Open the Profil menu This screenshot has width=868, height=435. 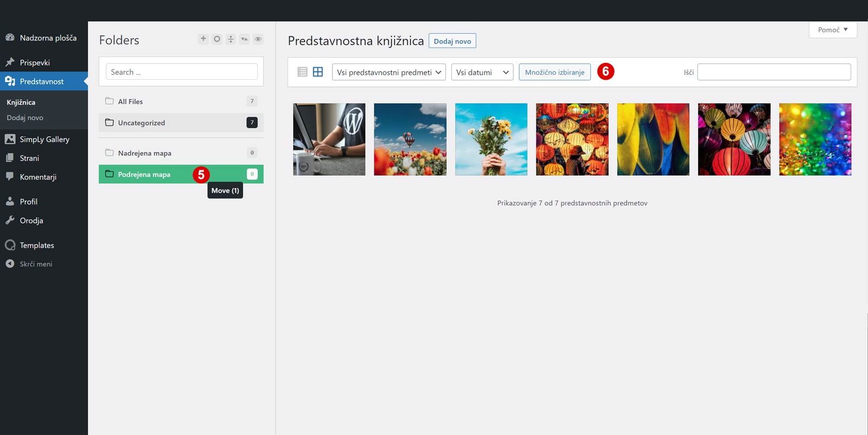click(44, 201)
